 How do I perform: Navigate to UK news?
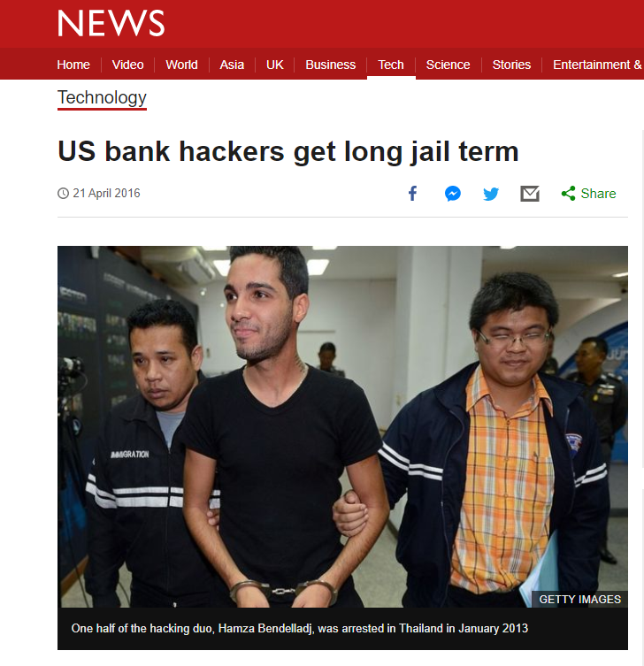275,65
